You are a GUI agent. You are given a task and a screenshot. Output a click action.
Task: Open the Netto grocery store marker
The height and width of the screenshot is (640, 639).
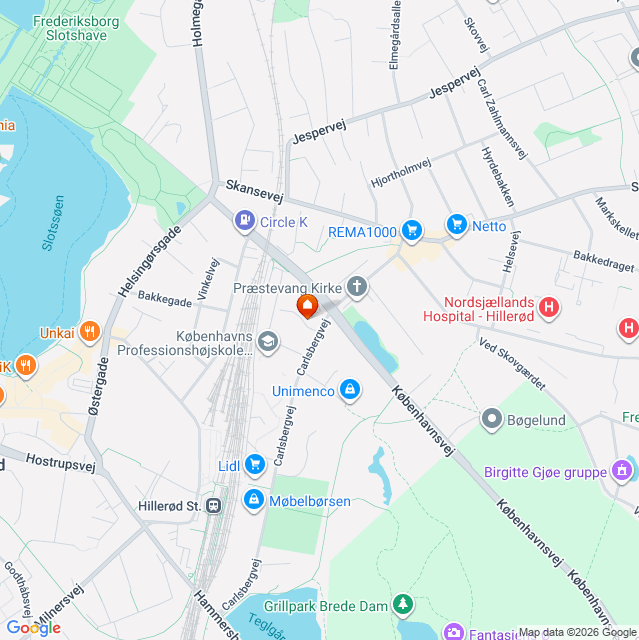tap(457, 224)
